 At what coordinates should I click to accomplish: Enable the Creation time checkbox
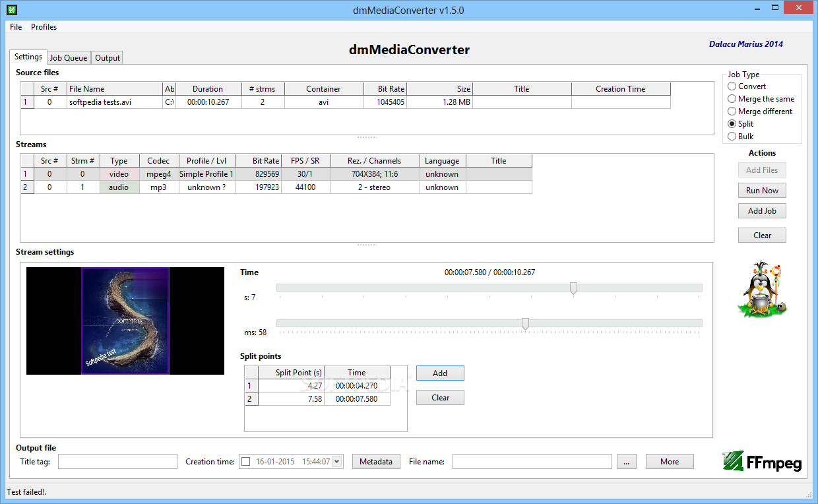(x=246, y=462)
